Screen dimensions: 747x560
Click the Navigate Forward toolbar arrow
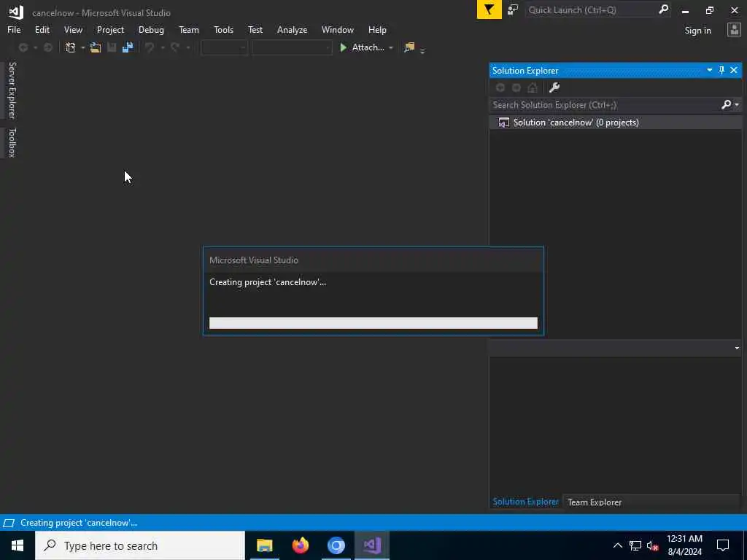[x=47, y=47]
